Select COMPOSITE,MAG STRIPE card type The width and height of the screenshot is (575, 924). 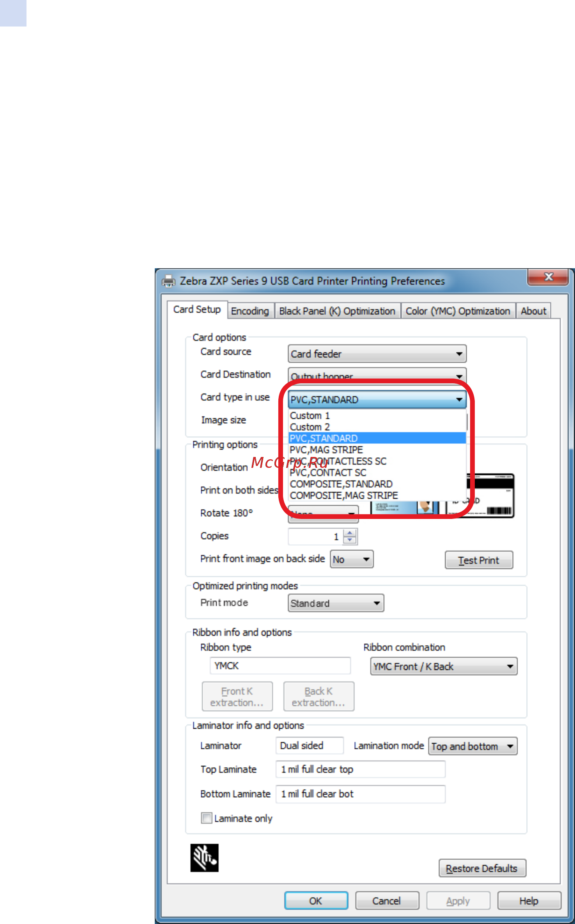[377, 495]
